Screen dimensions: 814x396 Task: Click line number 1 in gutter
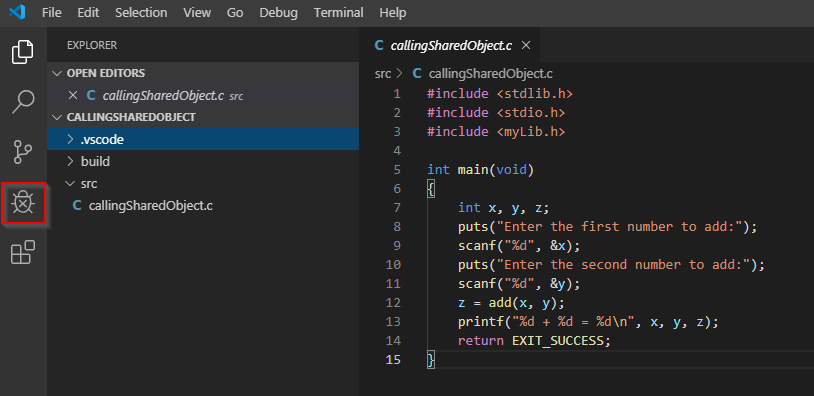[x=397, y=94]
